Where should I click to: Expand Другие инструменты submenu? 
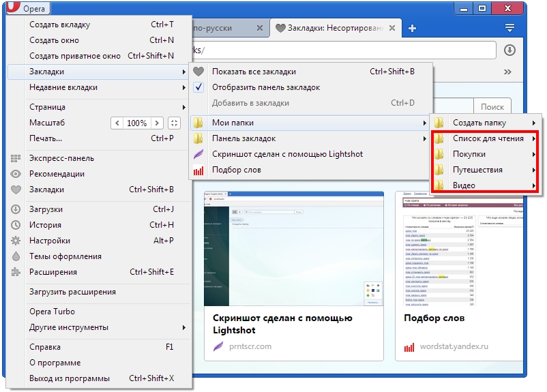coord(100,327)
